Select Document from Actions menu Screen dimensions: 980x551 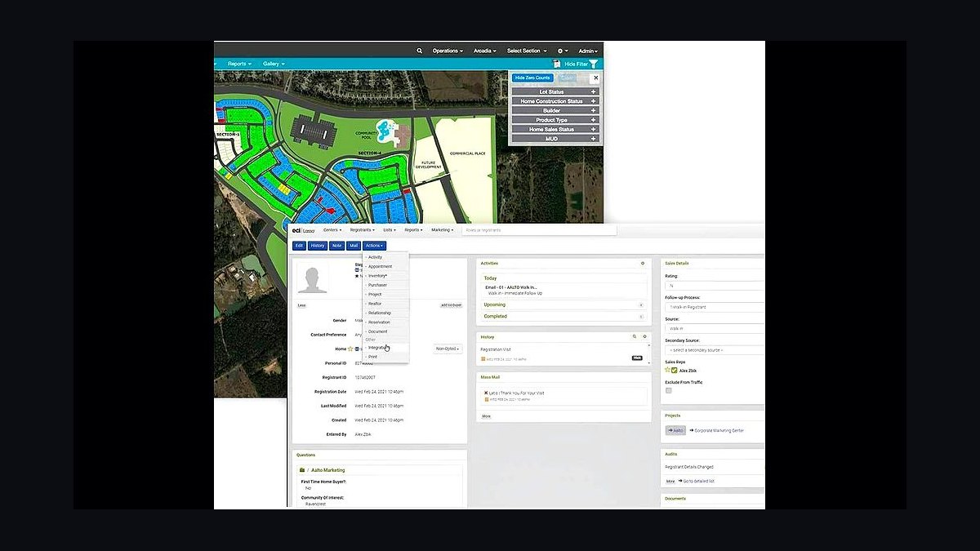pos(385,331)
